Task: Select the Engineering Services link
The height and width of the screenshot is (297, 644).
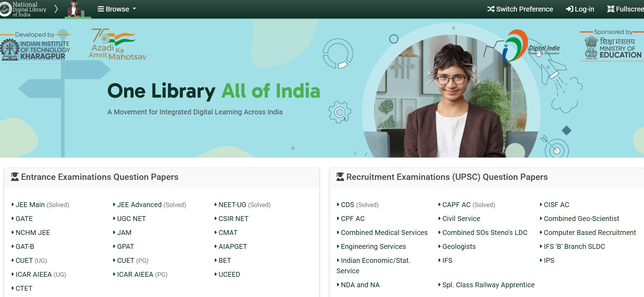Action: [x=373, y=246]
